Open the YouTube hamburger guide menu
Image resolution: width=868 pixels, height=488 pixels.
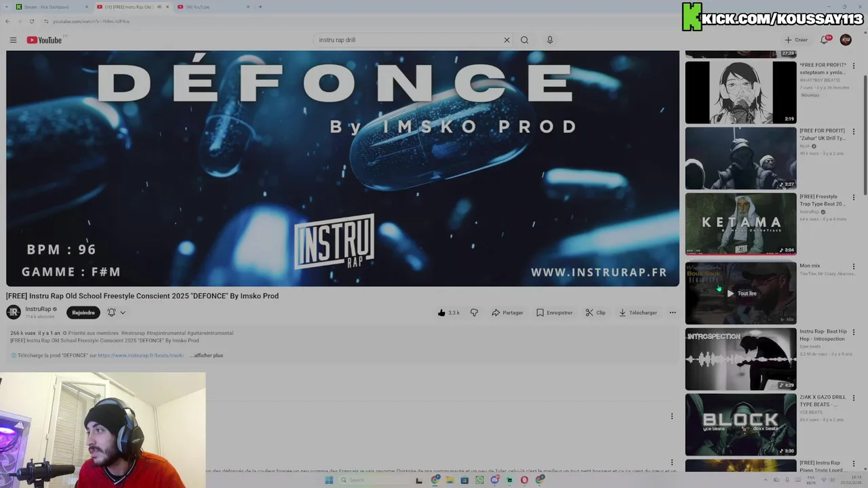tap(13, 40)
